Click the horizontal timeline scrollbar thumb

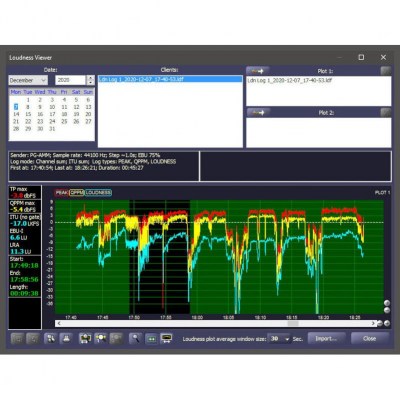293,323
